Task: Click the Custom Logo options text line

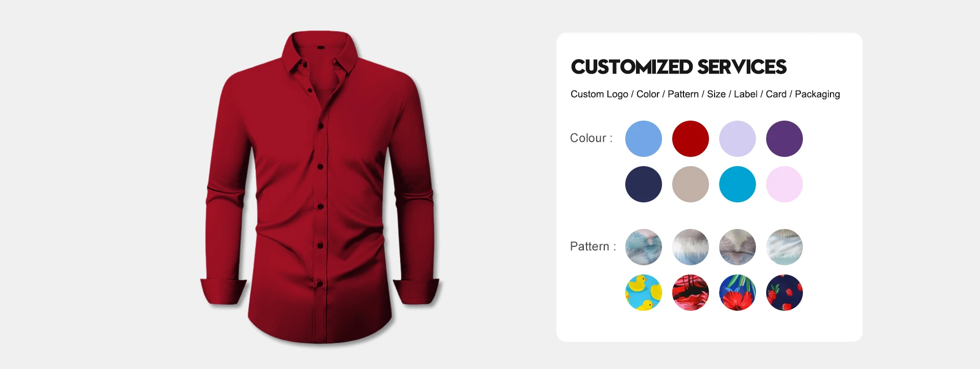Action: (705, 94)
